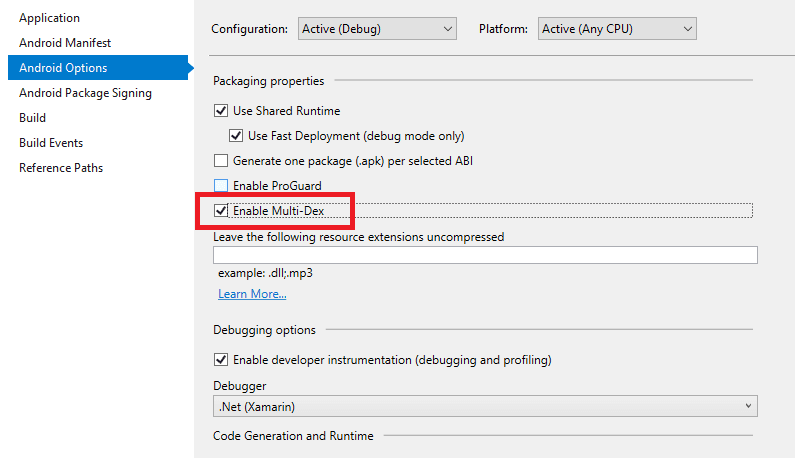Click the uncompressed resource extensions field
Image resolution: width=795 pixels, height=458 pixels.
(x=484, y=255)
